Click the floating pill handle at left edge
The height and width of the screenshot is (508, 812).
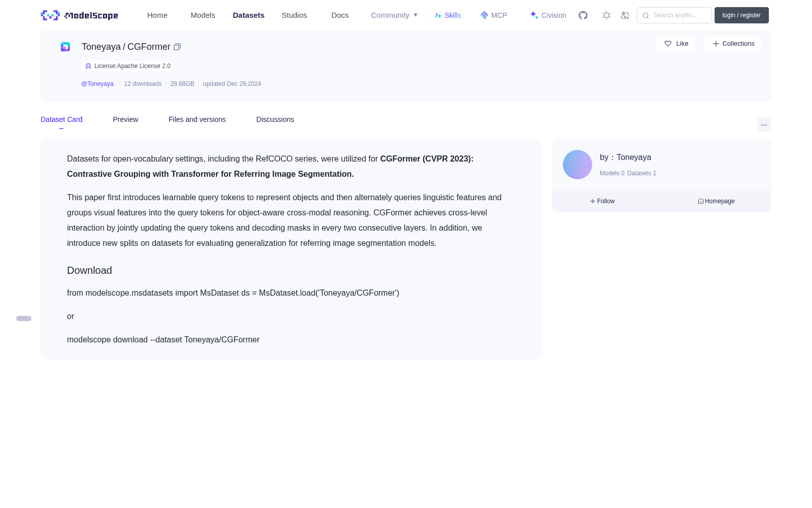pos(24,319)
